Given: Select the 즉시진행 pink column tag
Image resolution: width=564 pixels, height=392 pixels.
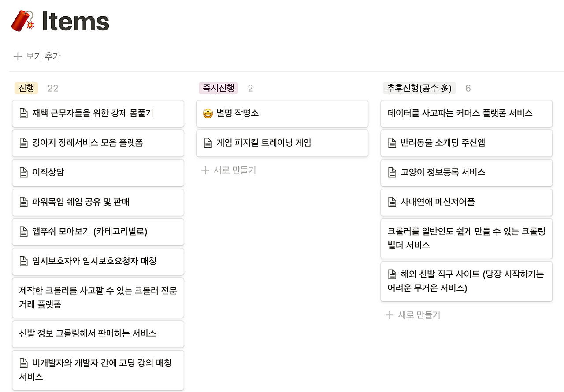Looking at the screenshot, I should (x=219, y=88).
